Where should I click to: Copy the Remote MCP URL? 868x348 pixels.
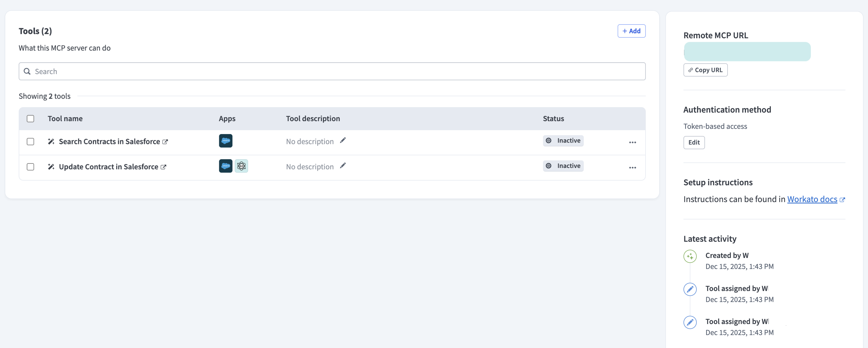pos(705,70)
